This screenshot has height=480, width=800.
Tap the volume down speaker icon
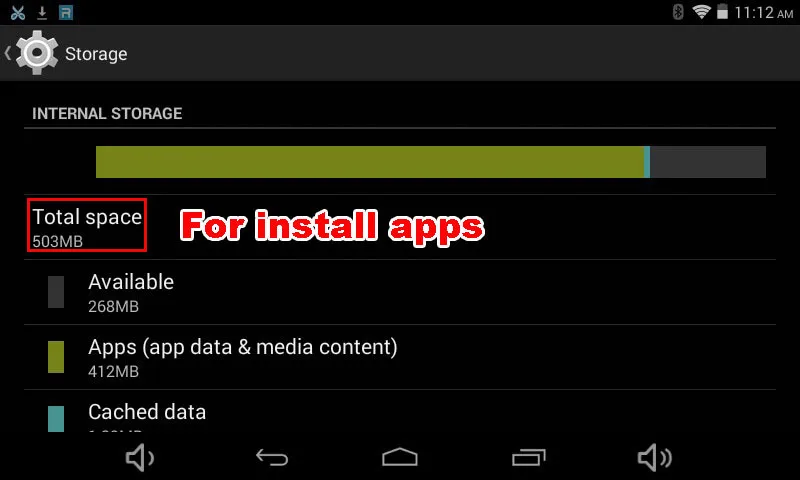click(140, 457)
